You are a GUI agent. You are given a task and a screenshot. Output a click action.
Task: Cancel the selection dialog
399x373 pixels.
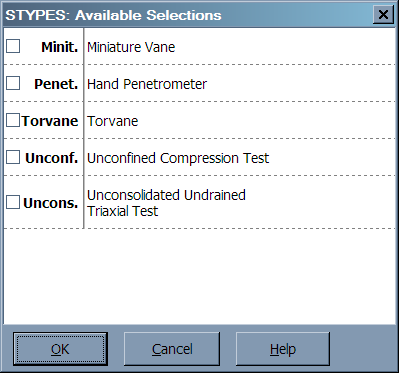(x=172, y=349)
